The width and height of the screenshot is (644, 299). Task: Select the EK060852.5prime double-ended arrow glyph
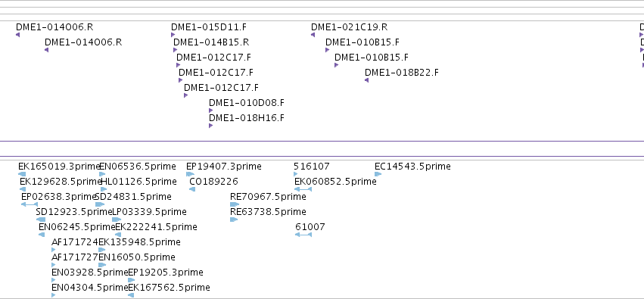click(x=303, y=189)
